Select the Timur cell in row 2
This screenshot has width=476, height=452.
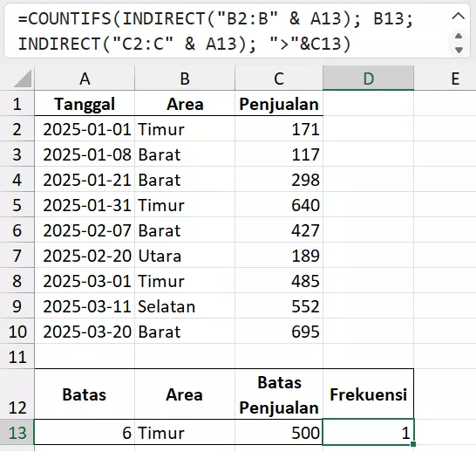[185, 129]
